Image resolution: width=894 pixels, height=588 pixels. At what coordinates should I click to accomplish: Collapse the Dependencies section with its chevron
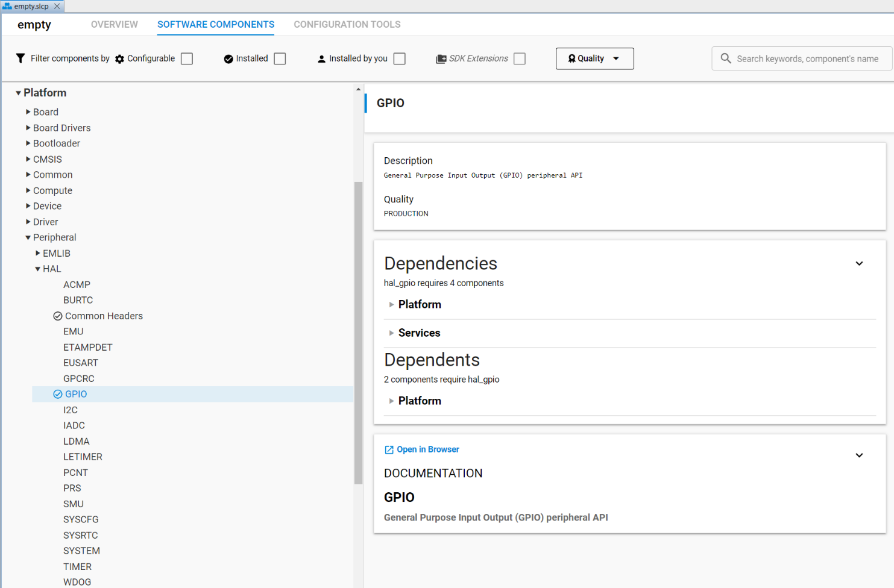859,263
